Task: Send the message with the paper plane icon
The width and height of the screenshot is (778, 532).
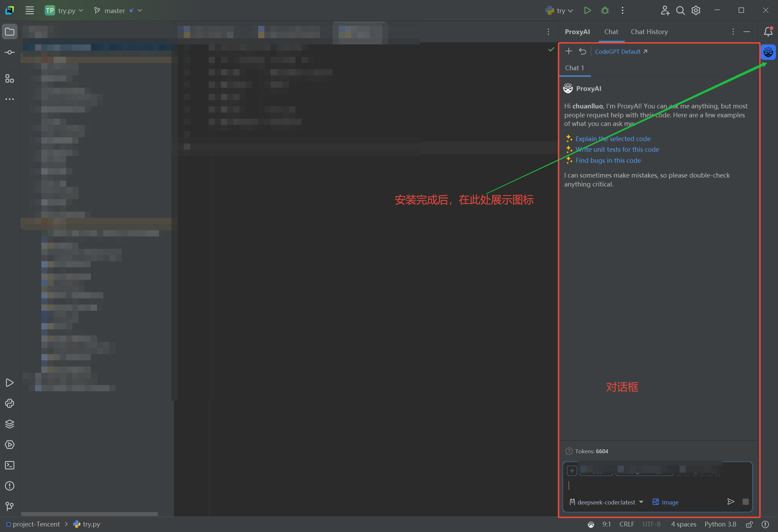Action: (731, 502)
